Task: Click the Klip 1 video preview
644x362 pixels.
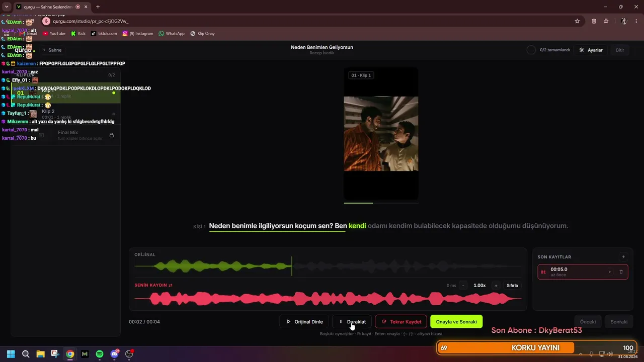Action: coord(381,134)
